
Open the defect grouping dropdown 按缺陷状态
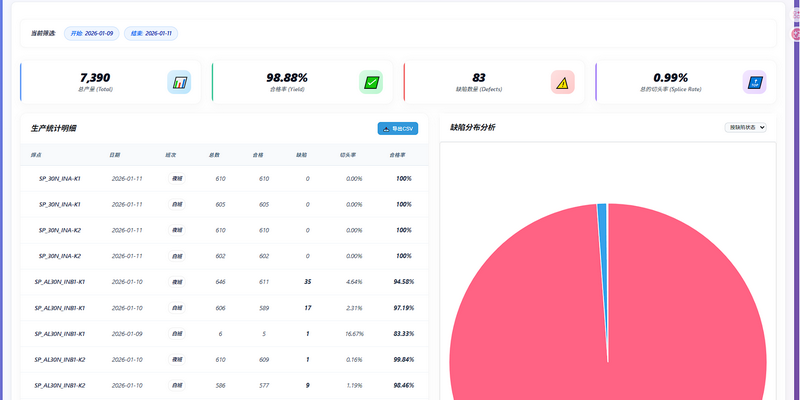pos(745,128)
